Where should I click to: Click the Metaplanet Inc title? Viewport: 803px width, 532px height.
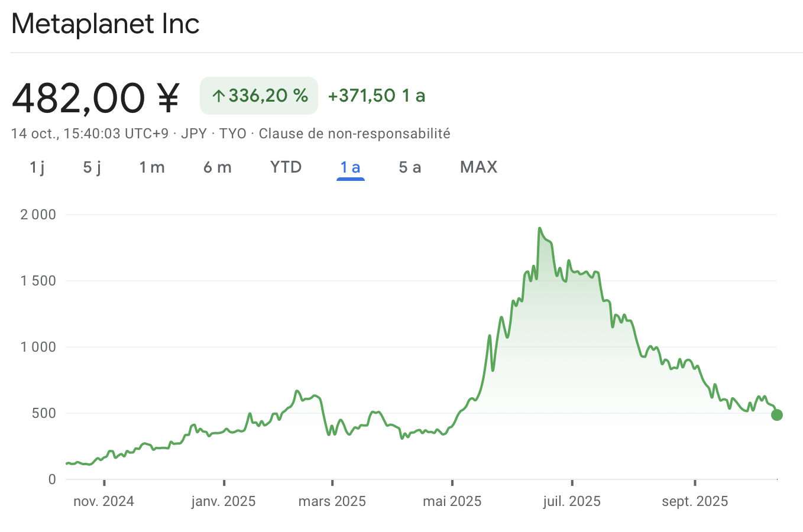click(x=105, y=24)
